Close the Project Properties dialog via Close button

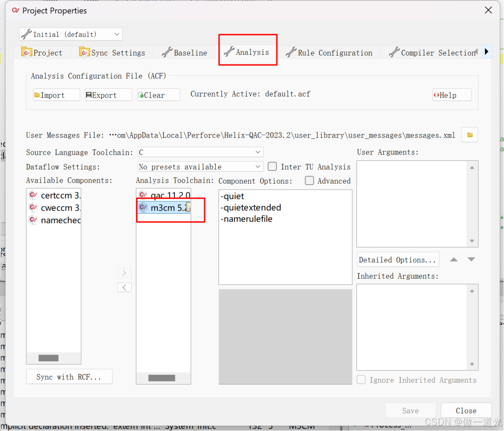pyautogui.click(x=466, y=410)
